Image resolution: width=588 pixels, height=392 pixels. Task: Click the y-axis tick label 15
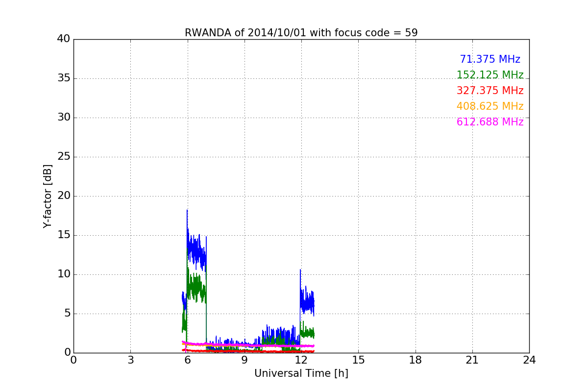(x=63, y=235)
